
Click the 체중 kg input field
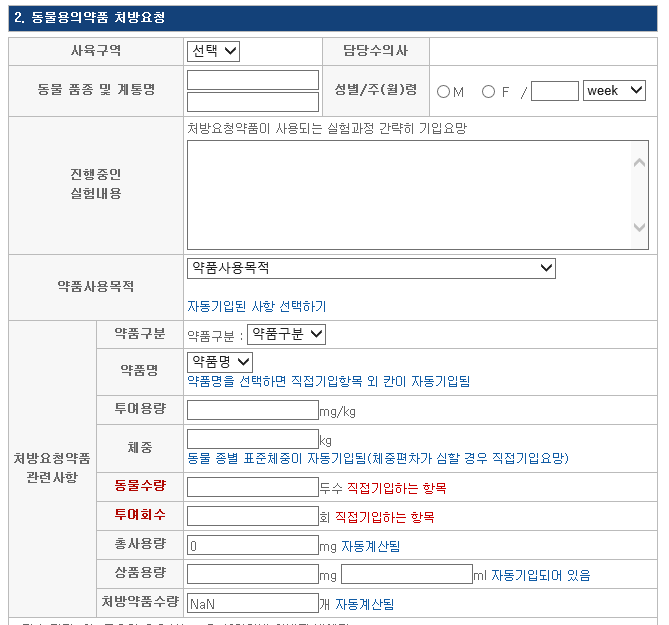click(252, 439)
